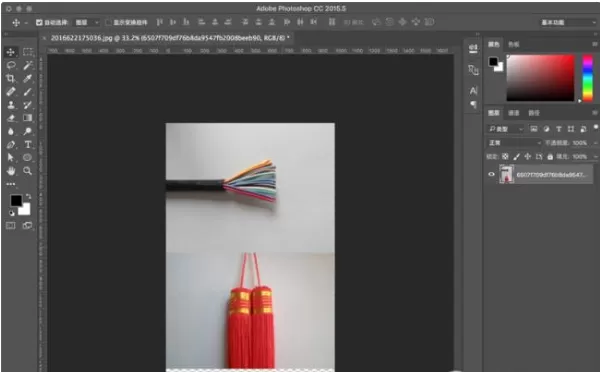Reset default foreground and background colors
The image size is (600, 372).
pos(12,213)
